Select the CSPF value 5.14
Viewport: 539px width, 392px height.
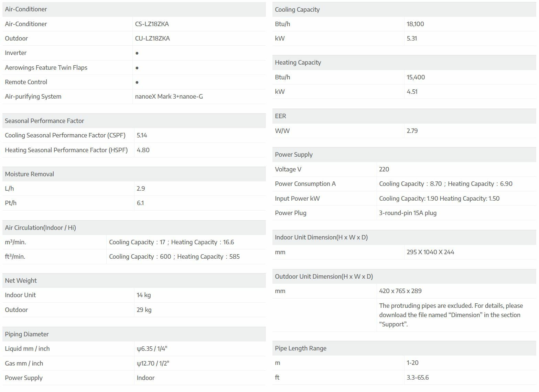pyautogui.click(x=142, y=135)
